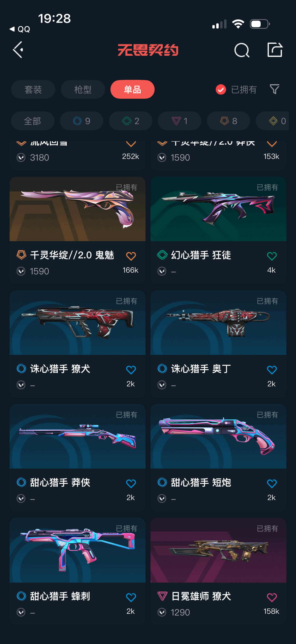Select the blue-tier filter showing 9
This screenshot has width=296, height=644.
click(82, 121)
